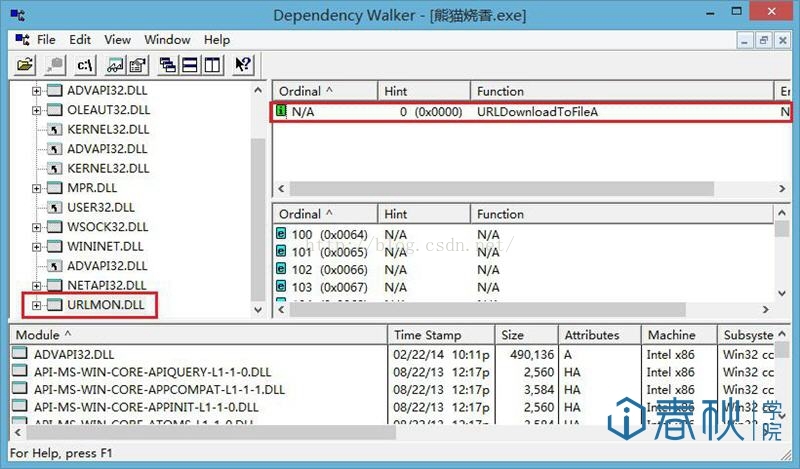Click the module icon of API-MS-WIN-CORE-APPINIT-L1-1-0.DLL row
Screen dimensions: 800x469
click(x=19, y=406)
